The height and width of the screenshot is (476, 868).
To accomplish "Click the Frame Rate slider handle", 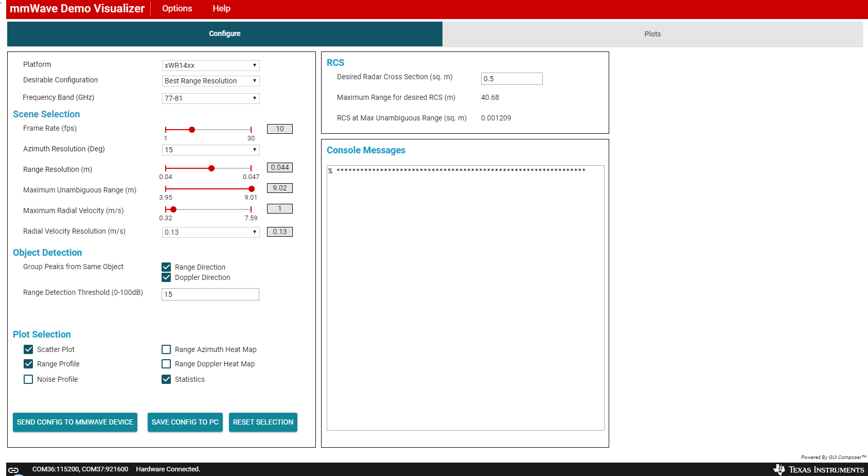I will pos(192,130).
